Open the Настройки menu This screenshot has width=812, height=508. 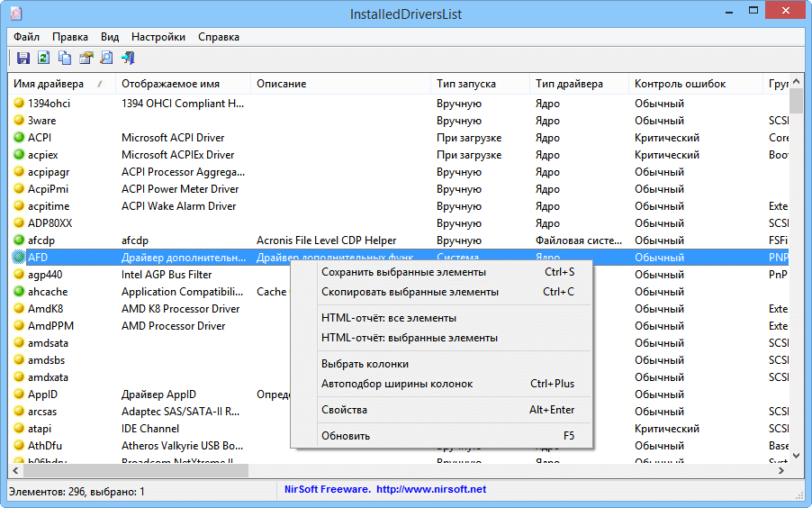(x=158, y=37)
